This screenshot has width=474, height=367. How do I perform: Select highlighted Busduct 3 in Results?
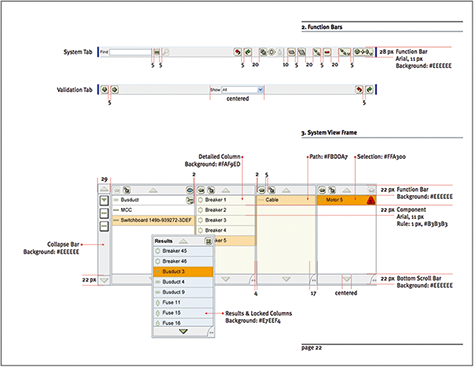(x=183, y=272)
